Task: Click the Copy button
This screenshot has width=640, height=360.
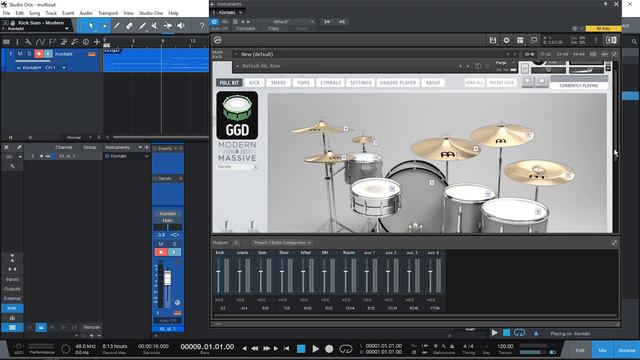Action: pos(273,29)
